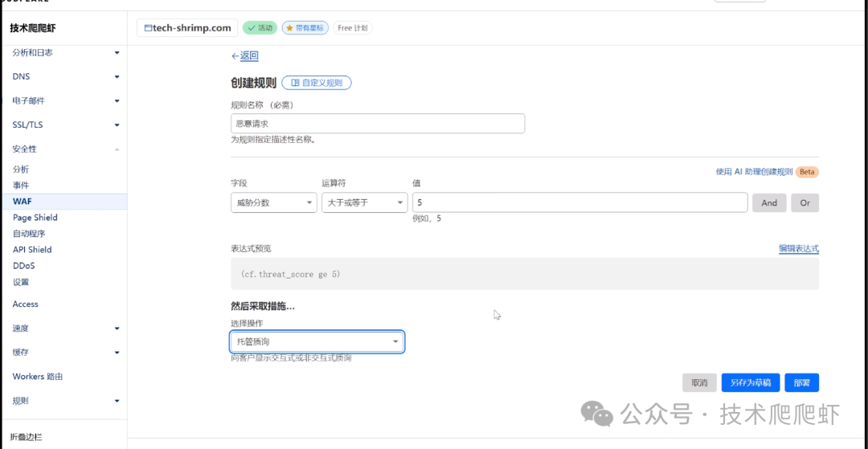Open the 选择操作 dropdown showing 托管质询
The width and height of the screenshot is (868, 449).
pyautogui.click(x=317, y=342)
